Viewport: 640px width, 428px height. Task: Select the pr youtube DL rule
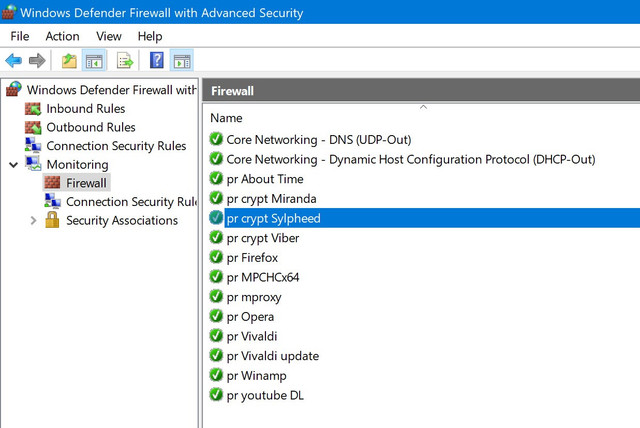(265, 395)
